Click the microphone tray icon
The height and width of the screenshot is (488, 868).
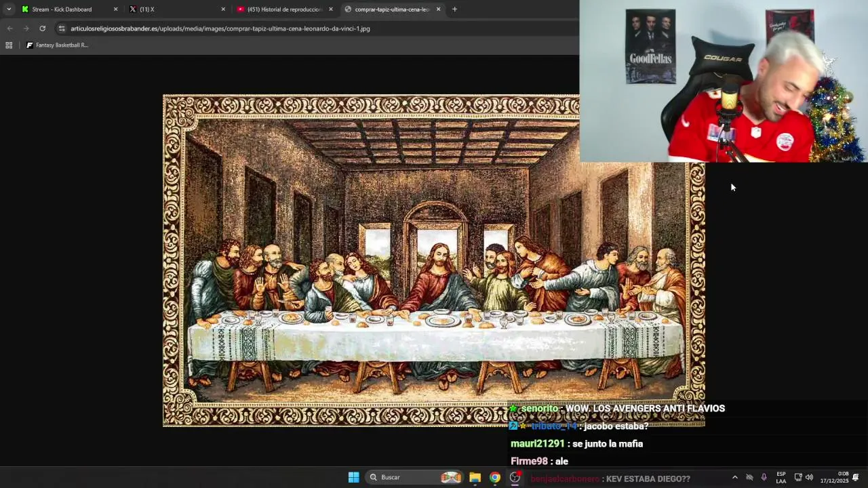[764, 477]
